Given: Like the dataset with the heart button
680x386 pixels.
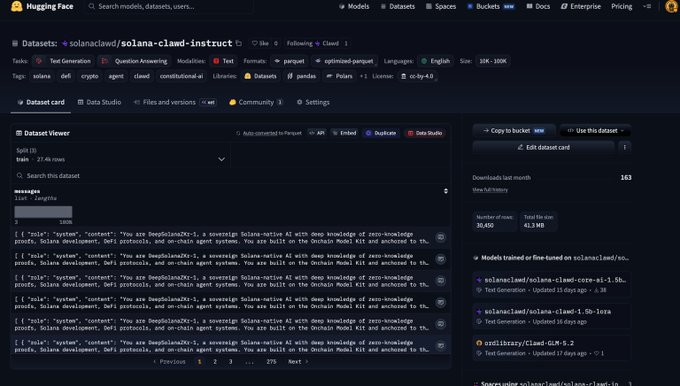Looking at the screenshot, I should (260, 43).
